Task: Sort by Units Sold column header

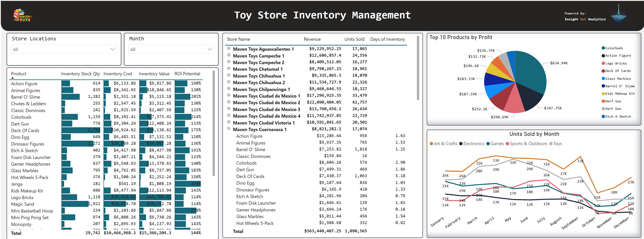Action: pyautogui.click(x=354, y=39)
